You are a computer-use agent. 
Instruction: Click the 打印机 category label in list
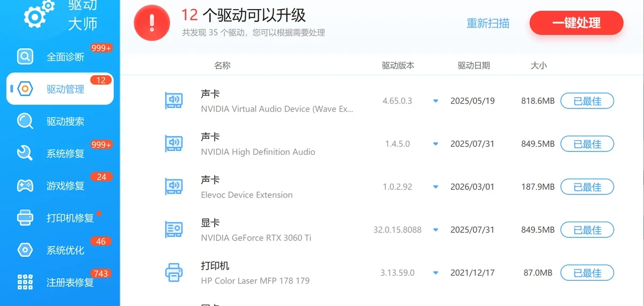point(215,266)
